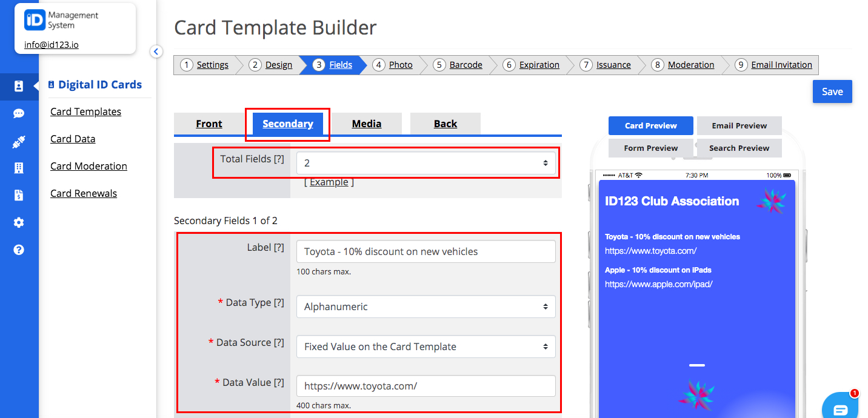Image resolution: width=868 pixels, height=418 pixels.
Task: Click inside the Label text field
Action: tap(426, 251)
